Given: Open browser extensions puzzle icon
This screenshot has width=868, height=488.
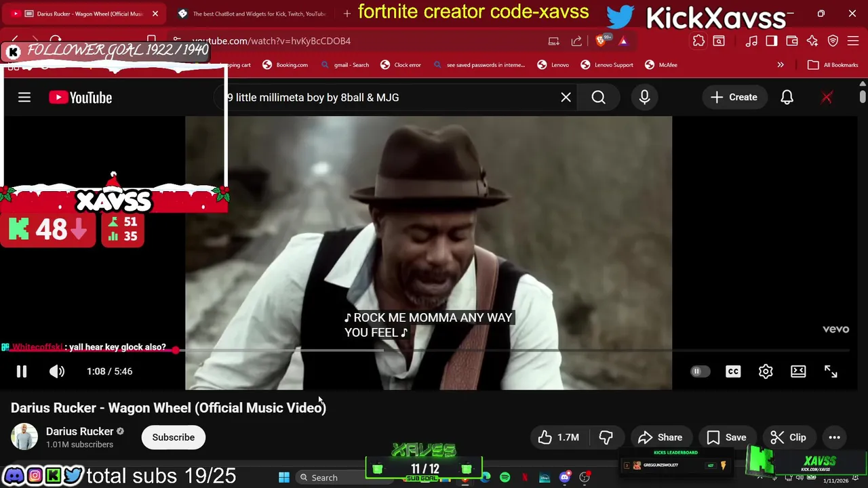Looking at the screenshot, I should (698, 41).
